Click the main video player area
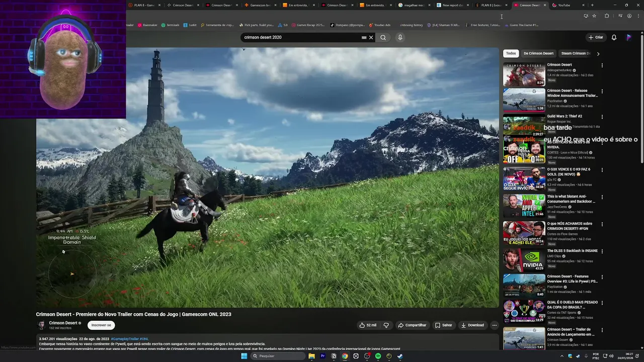 coord(267,177)
